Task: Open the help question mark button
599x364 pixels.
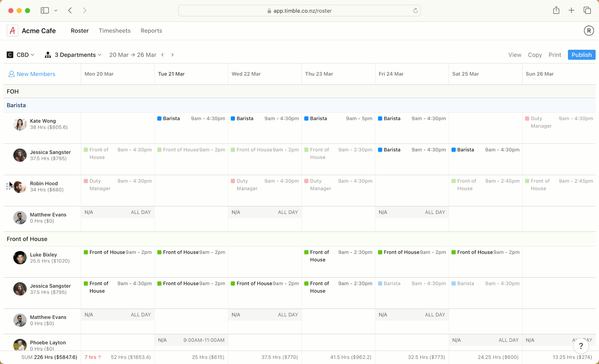Action: coord(581,346)
